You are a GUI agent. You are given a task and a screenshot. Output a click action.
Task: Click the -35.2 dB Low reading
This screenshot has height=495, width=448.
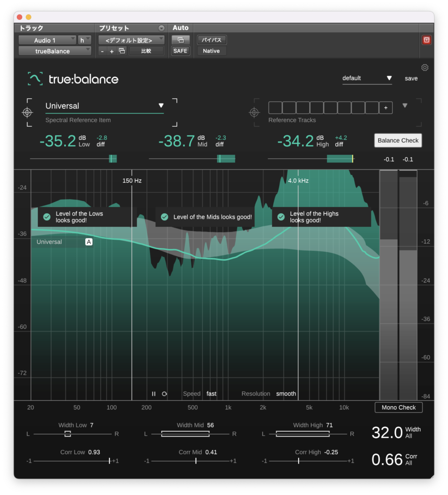point(58,141)
